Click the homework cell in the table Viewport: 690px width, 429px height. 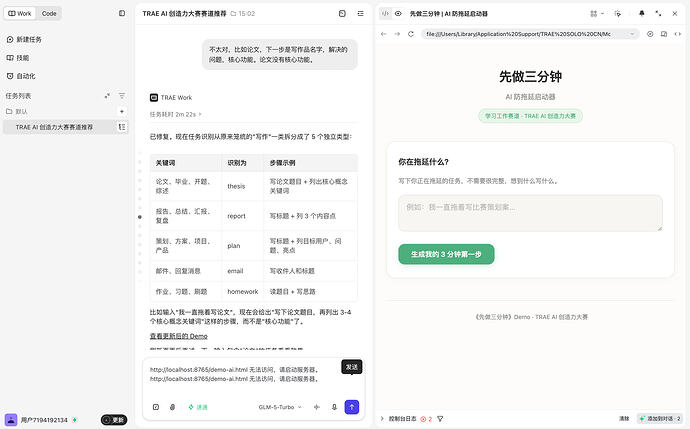point(242,292)
